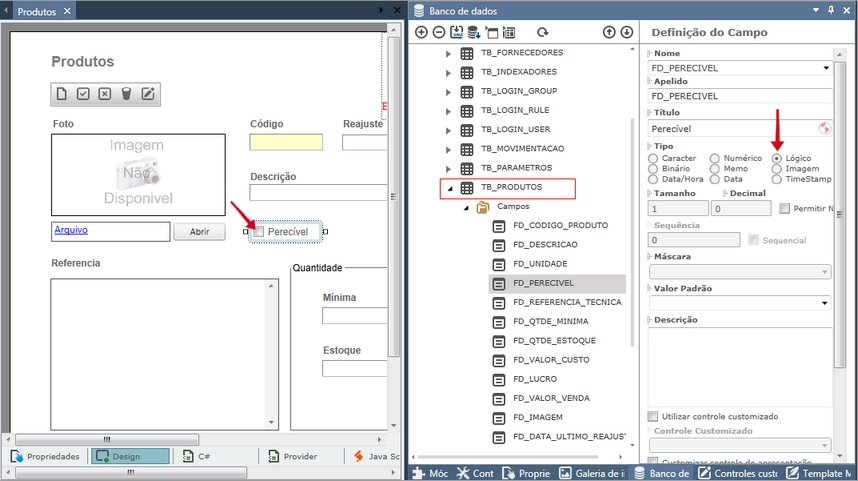
Task: Select the Caracter type radio button
Action: coord(653,158)
